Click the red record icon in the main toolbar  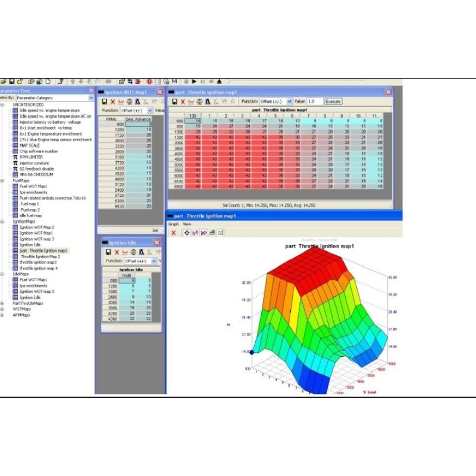tap(149, 82)
